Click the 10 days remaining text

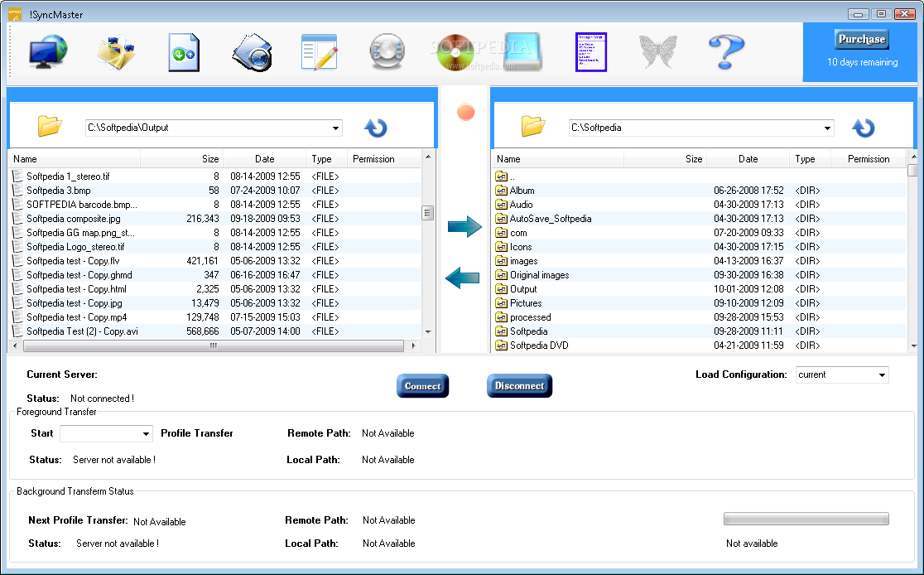[862, 62]
